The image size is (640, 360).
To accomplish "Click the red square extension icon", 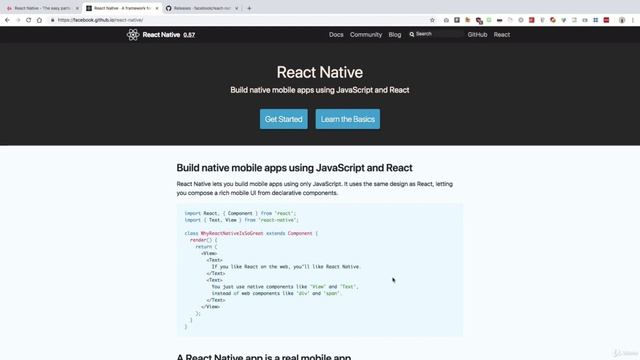I will (531, 20).
